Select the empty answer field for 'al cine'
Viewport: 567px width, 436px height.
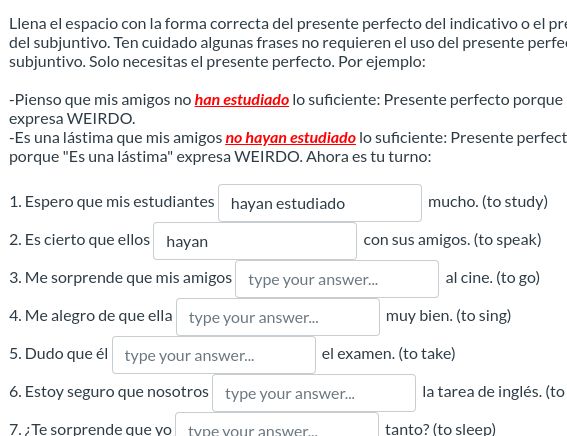click(x=337, y=279)
